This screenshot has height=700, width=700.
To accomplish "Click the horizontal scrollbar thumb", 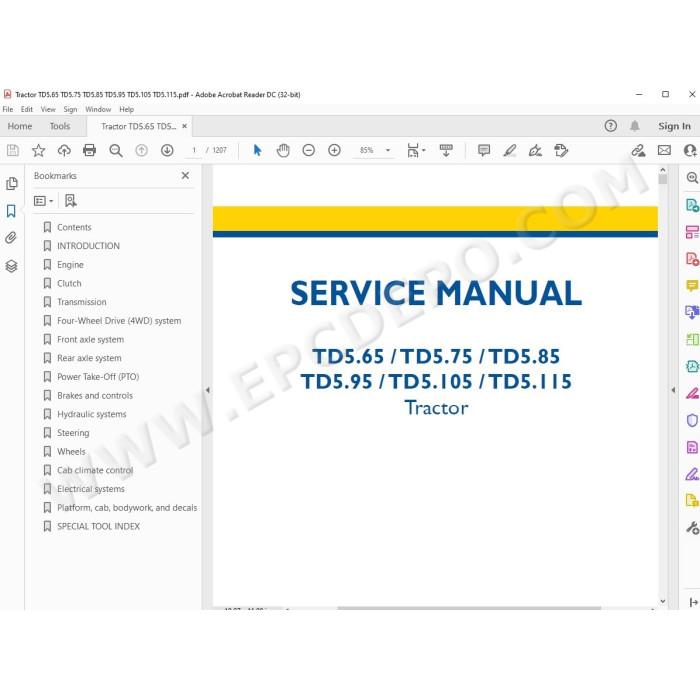I will point(469,608).
